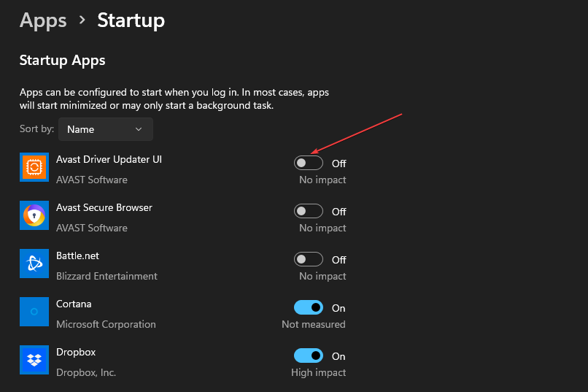This screenshot has width=588, height=392.
Task: Click the Cortana app icon
Action: pyautogui.click(x=34, y=312)
